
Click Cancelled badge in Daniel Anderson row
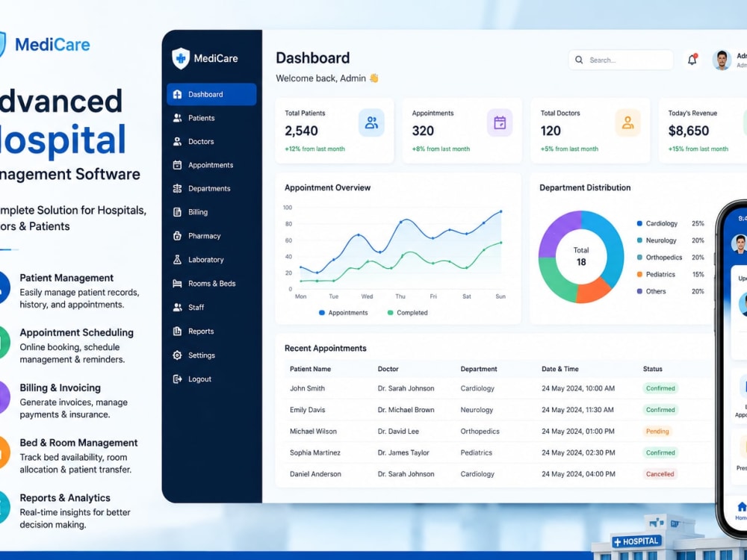pyautogui.click(x=660, y=474)
